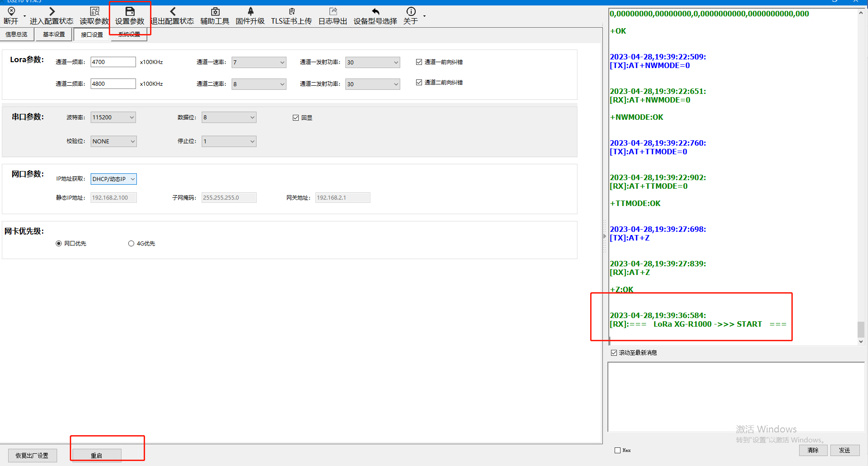This screenshot has width=868, height=466.
Task: Select the 4G优先 radio button
Action: [131, 244]
